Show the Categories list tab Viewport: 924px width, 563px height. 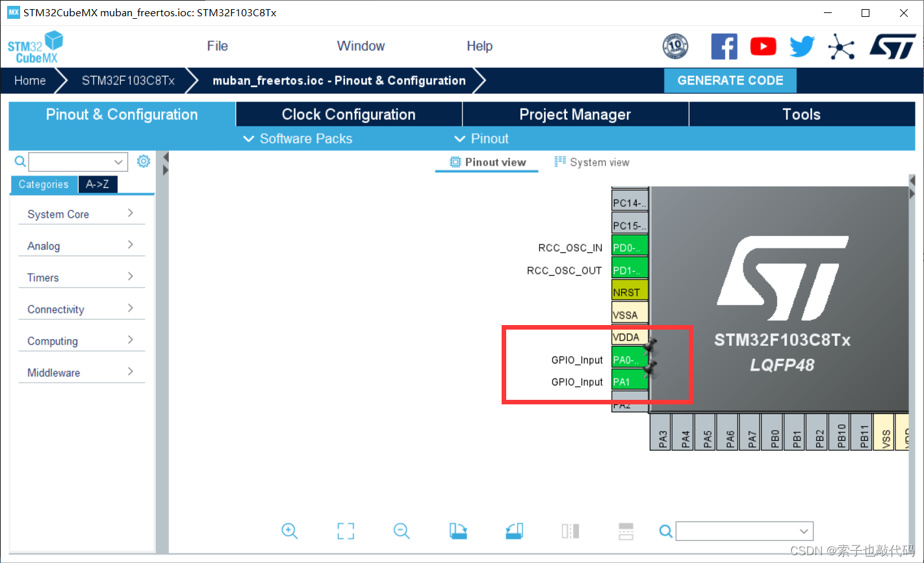(44, 185)
